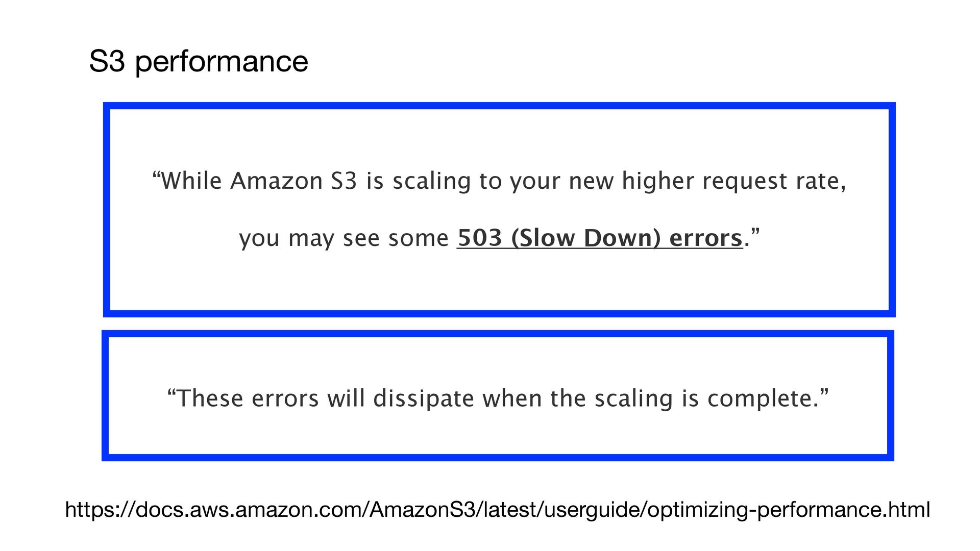Screen dimensions: 980x551
Task: Click the word 'dissipate' in lower quote
Action: (x=424, y=399)
